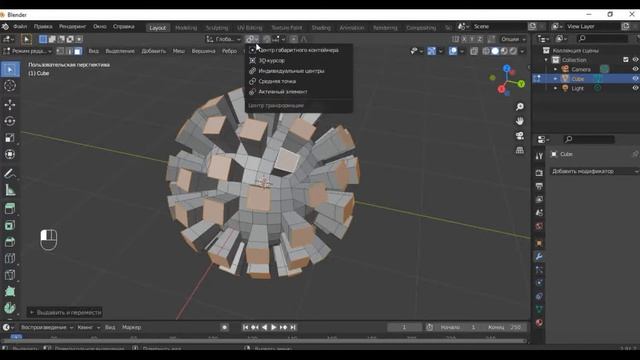Uncheck the Collection exclude checkbox
The height and width of the screenshot is (360, 640).
[x=626, y=60]
